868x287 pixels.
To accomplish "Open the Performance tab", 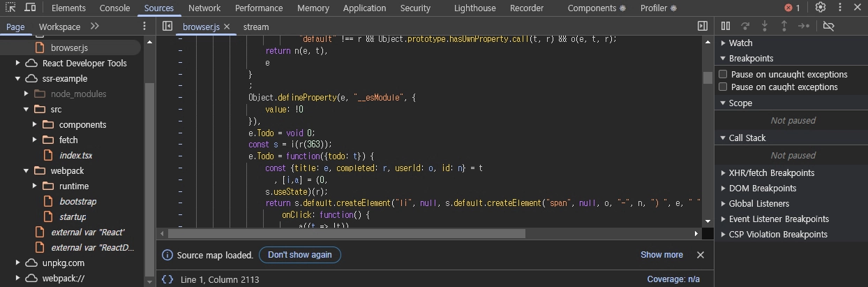I will coord(259,8).
